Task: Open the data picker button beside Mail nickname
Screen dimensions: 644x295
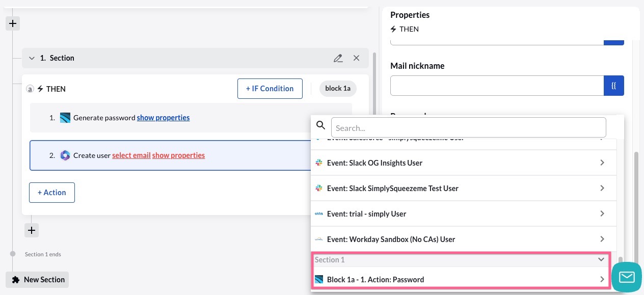Action: pos(614,86)
